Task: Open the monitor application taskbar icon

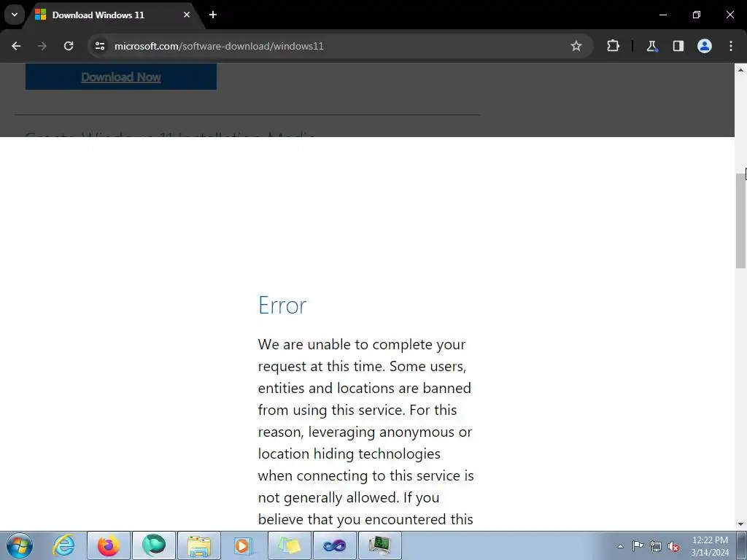Action: [379, 545]
